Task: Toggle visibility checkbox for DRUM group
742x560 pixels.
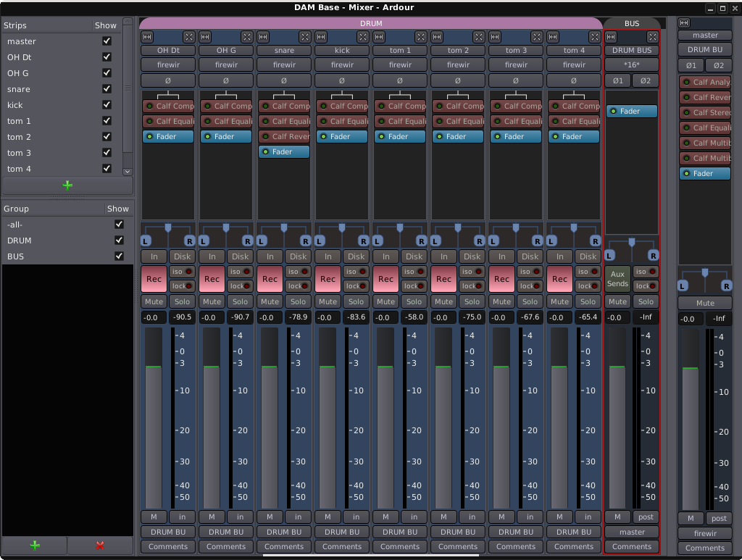Action: click(x=119, y=241)
